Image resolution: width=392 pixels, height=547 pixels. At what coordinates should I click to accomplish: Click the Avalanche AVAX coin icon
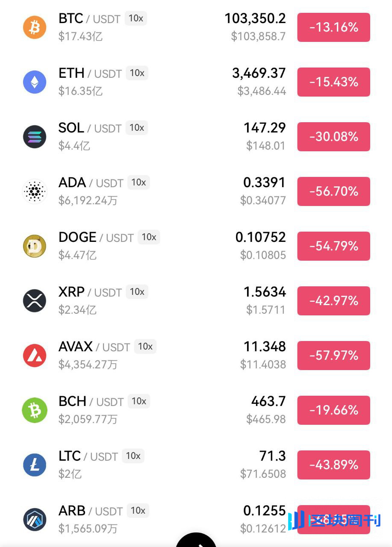coord(35,356)
